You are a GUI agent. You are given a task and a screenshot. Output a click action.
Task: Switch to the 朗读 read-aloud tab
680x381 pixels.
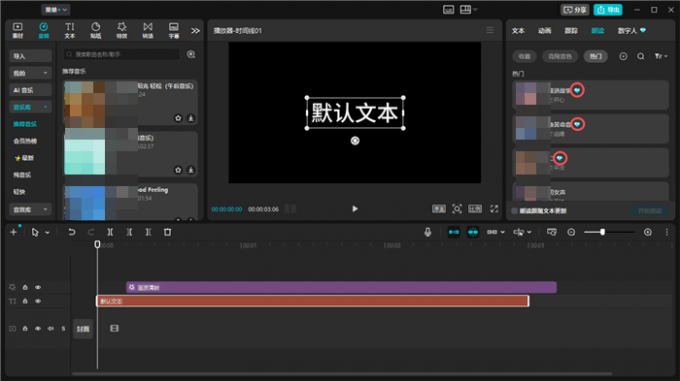[x=598, y=31]
